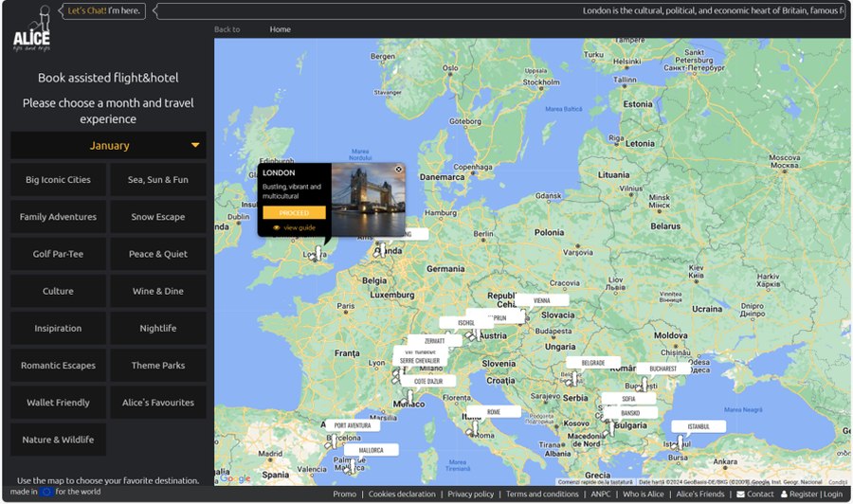The height and width of the screenshot is (504, 853).
Task: Toggle the Snow Escape travel experience
Action: click(x=158, y=217)
